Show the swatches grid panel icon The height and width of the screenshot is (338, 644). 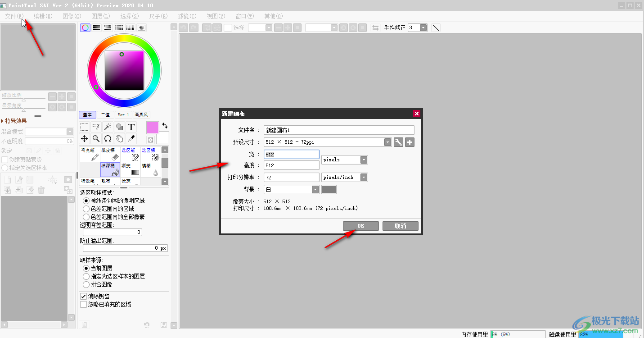[x=130, y=27]
